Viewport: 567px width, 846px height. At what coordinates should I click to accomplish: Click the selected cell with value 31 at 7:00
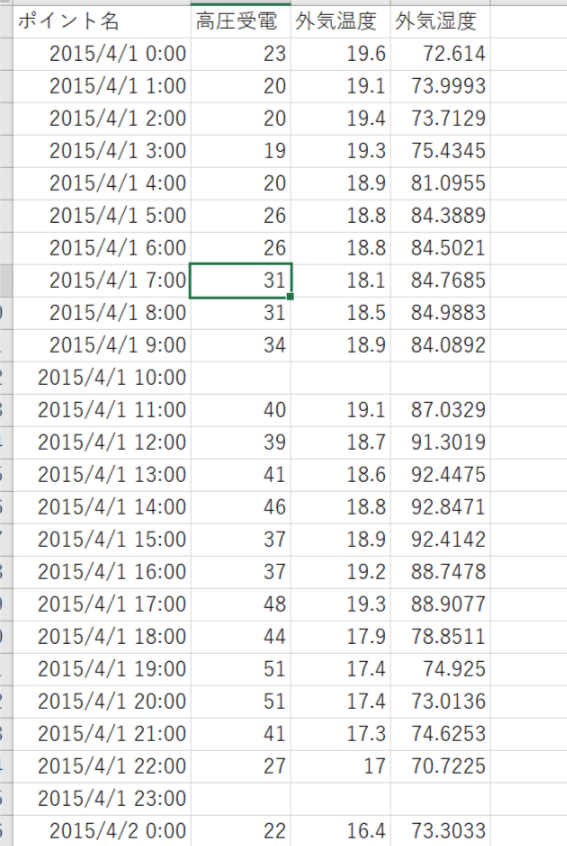coord(241,281)
